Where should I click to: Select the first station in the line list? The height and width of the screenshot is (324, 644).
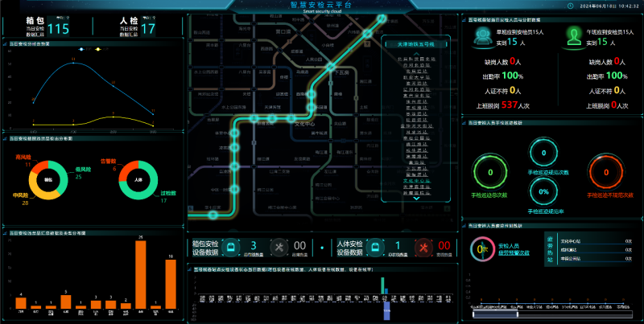click(416, 59)
